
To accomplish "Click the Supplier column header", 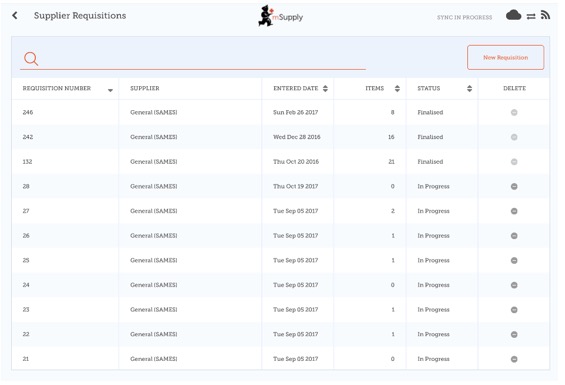I will tap(145, 88).
